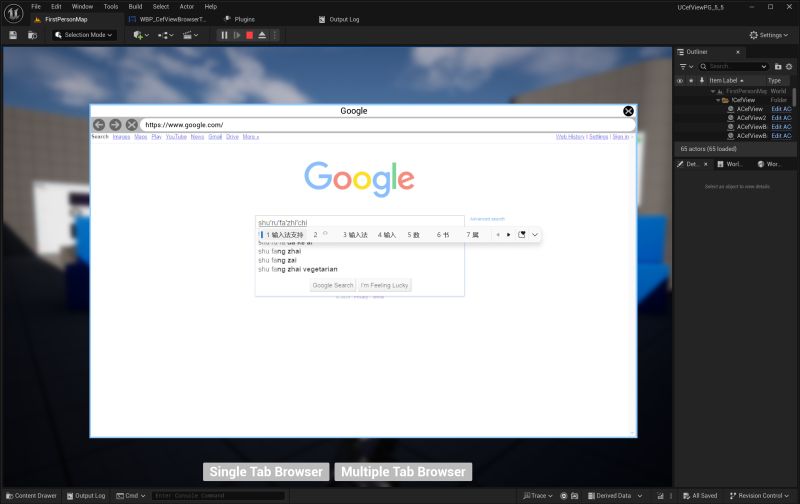Open the Actor menu

coord(187,7)
